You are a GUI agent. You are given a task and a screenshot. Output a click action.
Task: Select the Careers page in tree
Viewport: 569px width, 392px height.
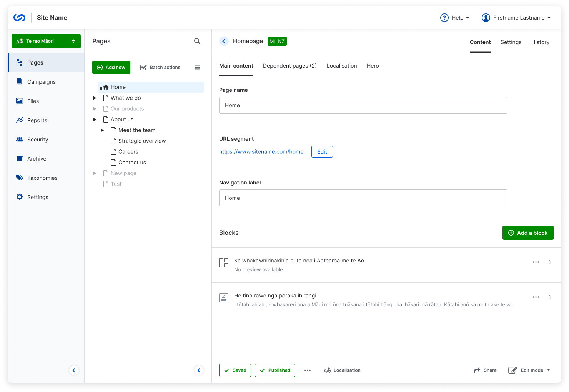click(x=128, y=152)
